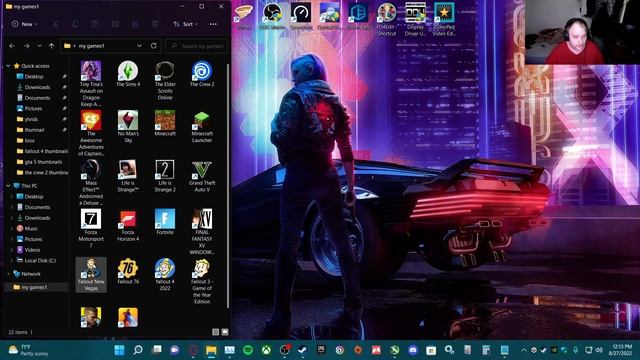Select the Fallout 4 2022 shortcut
Screen dimensions: 640x360
tap(165, 275)
